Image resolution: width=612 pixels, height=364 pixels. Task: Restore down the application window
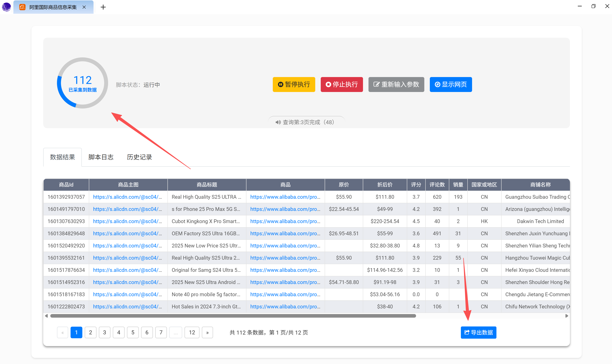[593, 6]
